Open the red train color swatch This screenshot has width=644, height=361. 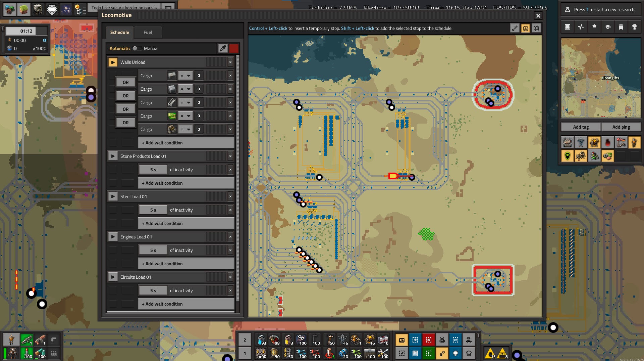coord(234,48)
